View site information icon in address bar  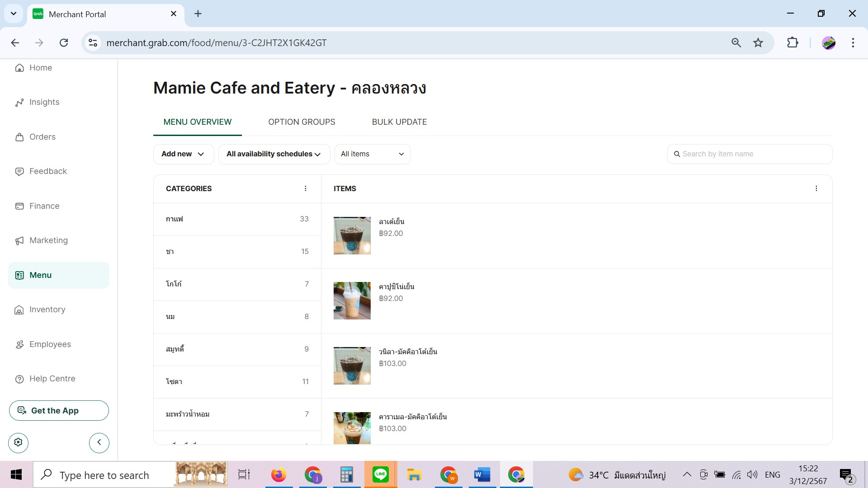click(x=93, y=43)
